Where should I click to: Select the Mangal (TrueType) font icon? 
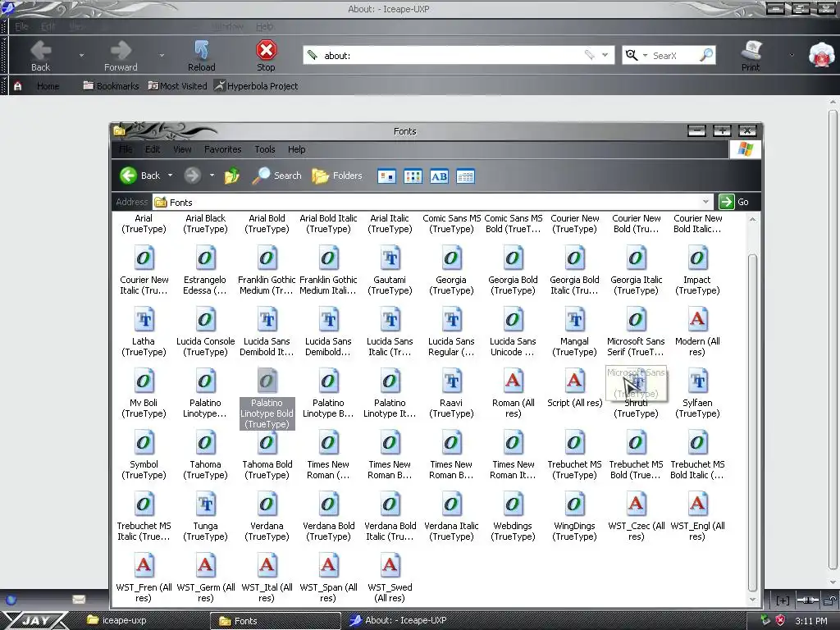pos(574,320)
